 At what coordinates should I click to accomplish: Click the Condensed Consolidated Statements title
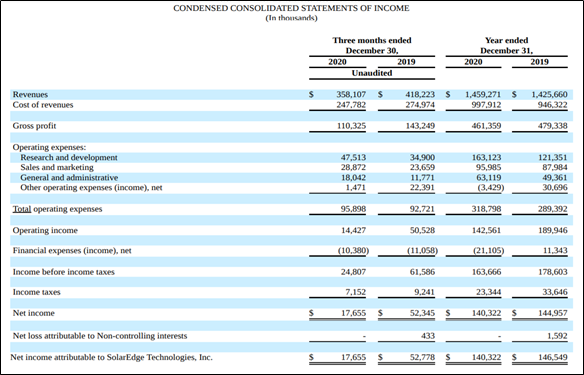coord(291,8)
